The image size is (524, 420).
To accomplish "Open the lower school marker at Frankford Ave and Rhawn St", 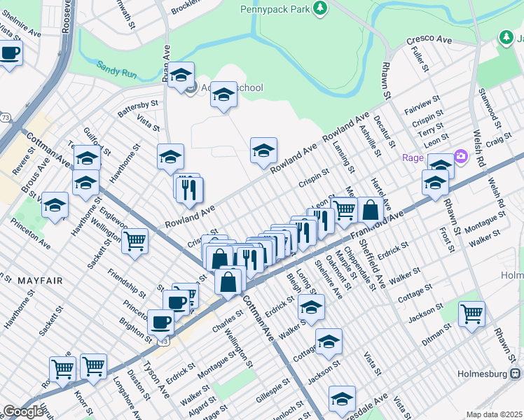I will click(435, 183).
